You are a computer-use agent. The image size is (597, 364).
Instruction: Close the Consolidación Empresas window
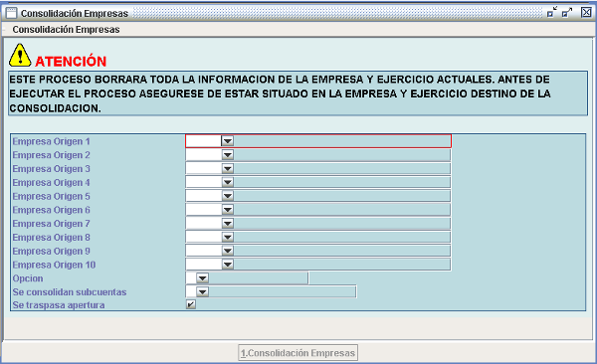coord(586,12)
